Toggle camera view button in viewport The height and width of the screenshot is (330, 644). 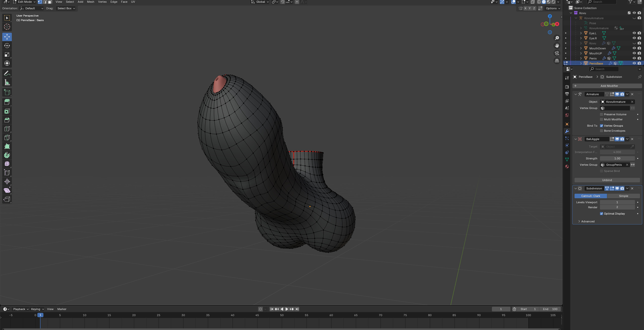(557, 53)
